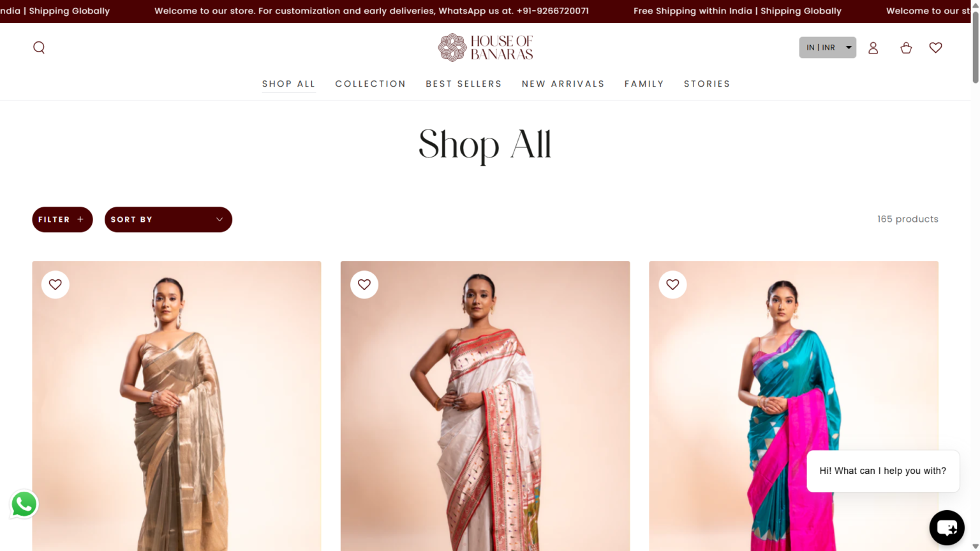Open the account profile icon

pyautogui.click(x=873, y=48)
